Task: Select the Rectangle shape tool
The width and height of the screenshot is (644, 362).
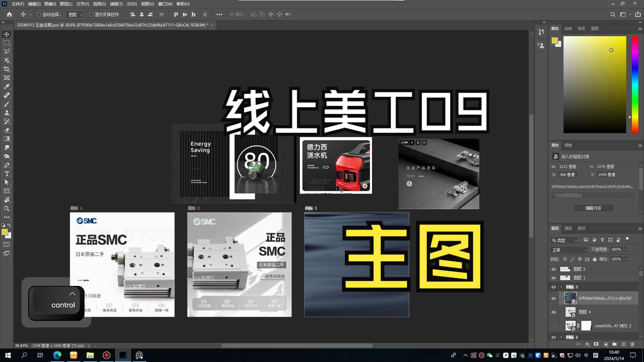Action: click(x=7, y=191)
